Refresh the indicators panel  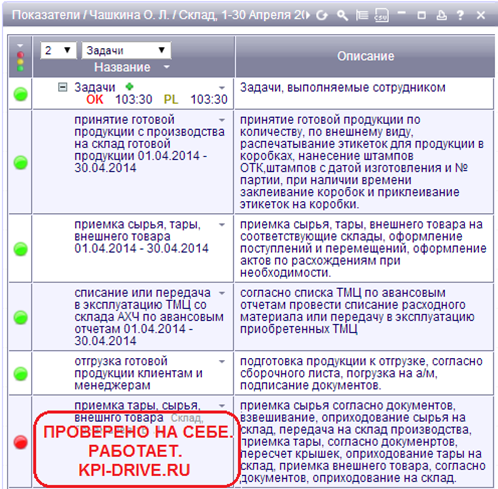pos(322,15)
